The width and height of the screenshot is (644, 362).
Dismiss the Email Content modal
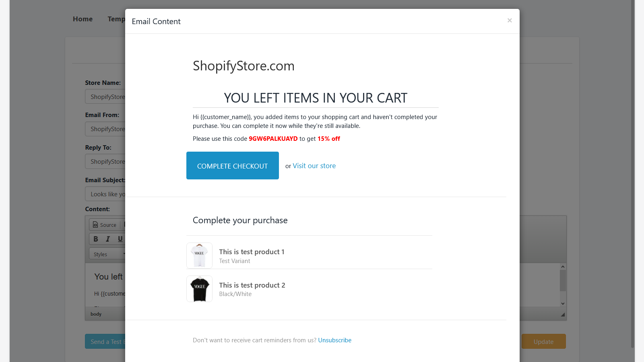tap(510, 21)
